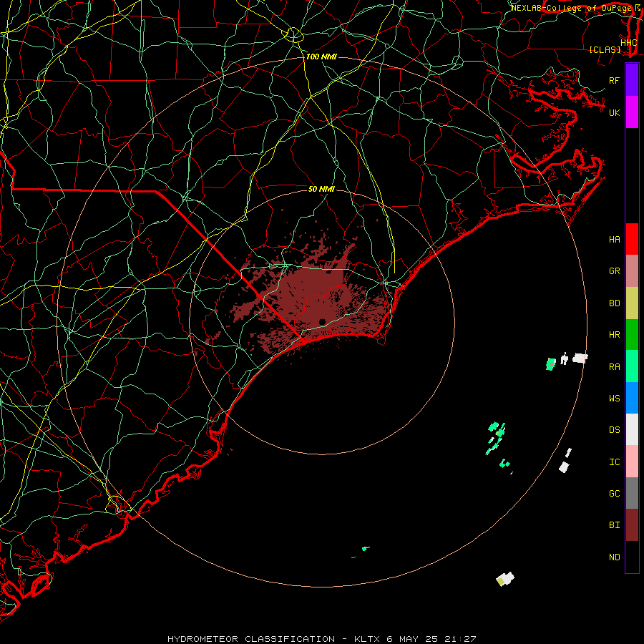This screenshot has height=644, width=644.
Task: Click the HA legend label
Action: click(x=614, y=240)
